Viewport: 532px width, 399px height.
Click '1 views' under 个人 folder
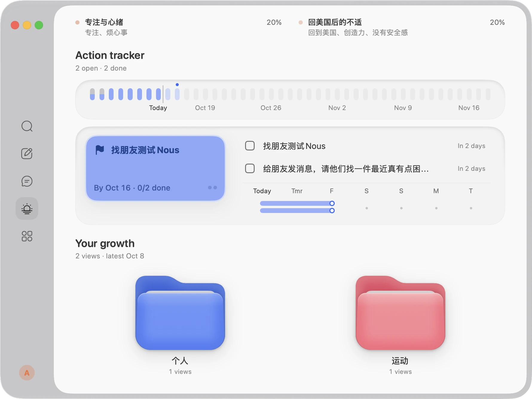pyautogui.click(x=180, y=371)
